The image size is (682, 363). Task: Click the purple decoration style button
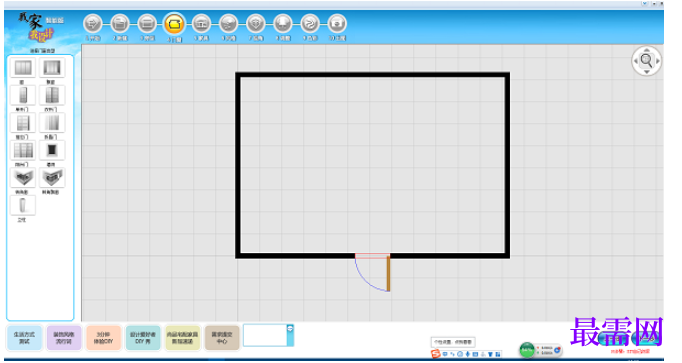(x=64, y=338)
